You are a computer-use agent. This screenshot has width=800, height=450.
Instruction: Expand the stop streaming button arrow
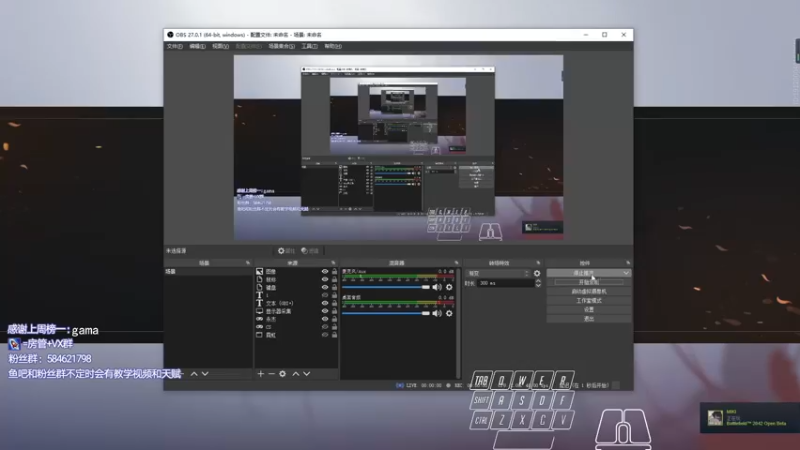(626, 273)
